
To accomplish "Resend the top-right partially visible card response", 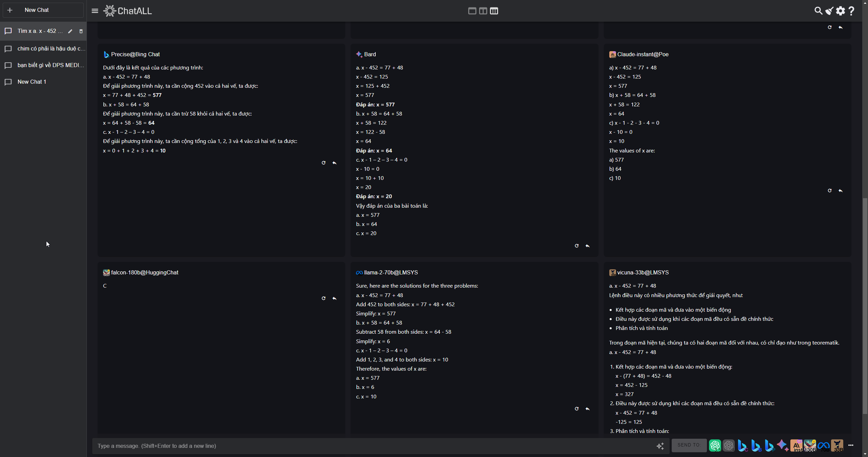I will pos(830,27).
